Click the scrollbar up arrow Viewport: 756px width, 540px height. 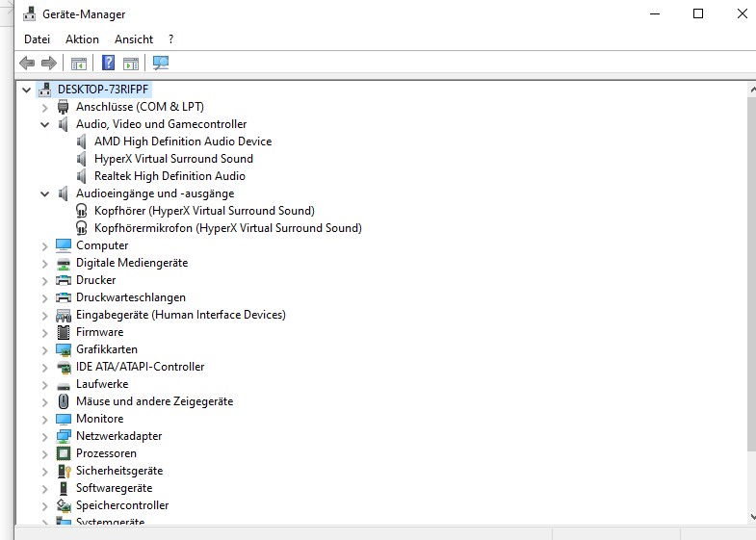[752, 90]
